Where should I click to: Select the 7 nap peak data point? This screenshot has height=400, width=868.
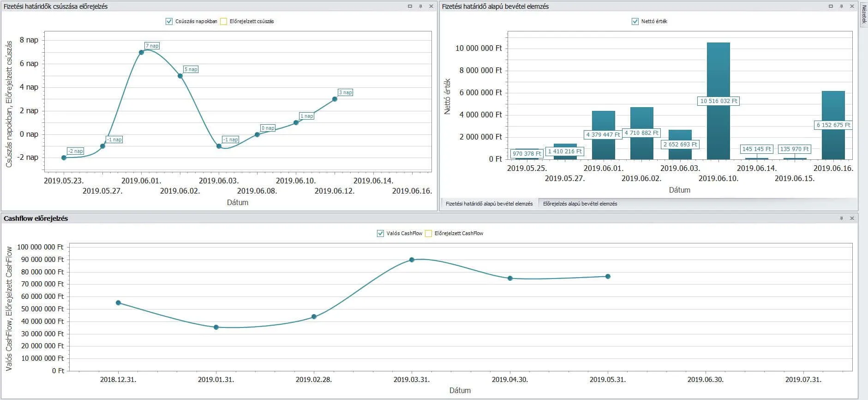pos(141,52)
